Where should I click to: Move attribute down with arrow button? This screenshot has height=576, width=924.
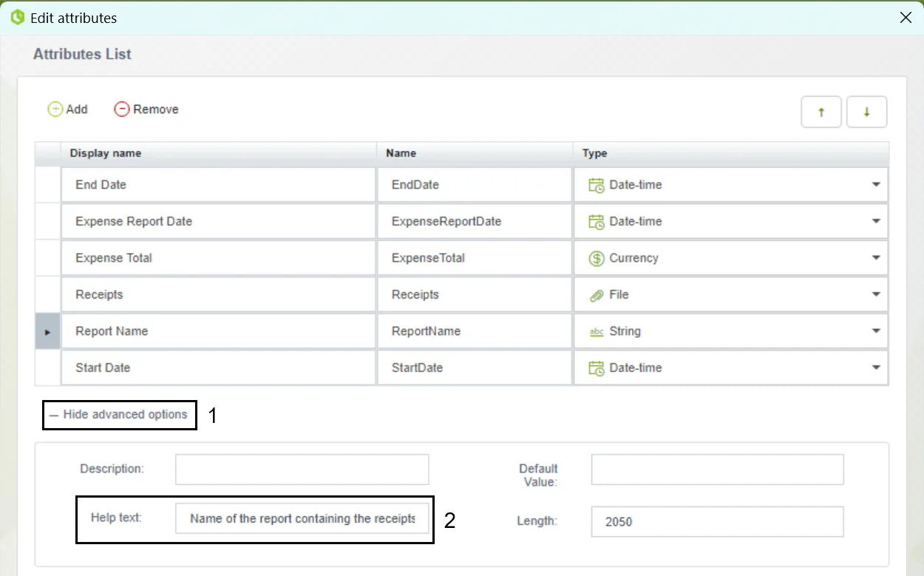(x=866, y=112)
